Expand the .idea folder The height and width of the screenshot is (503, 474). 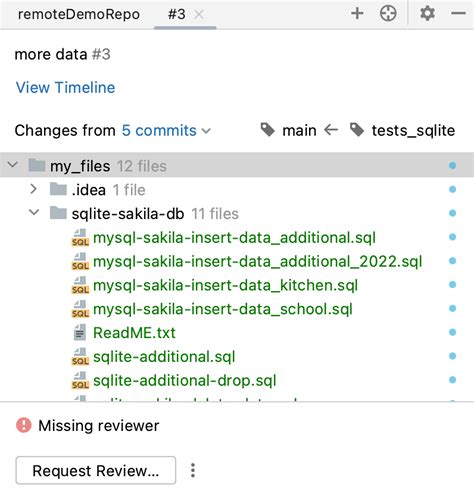point(33,189)
